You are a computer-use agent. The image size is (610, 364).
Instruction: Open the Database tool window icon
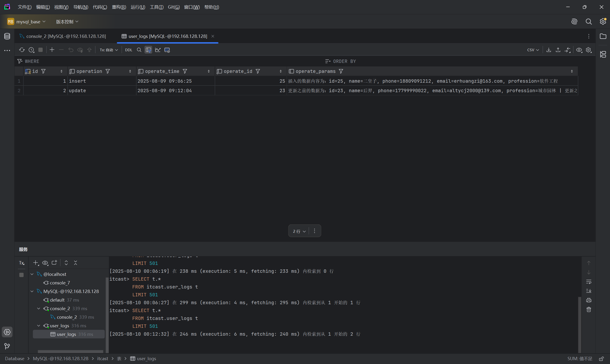pos(7,36)
